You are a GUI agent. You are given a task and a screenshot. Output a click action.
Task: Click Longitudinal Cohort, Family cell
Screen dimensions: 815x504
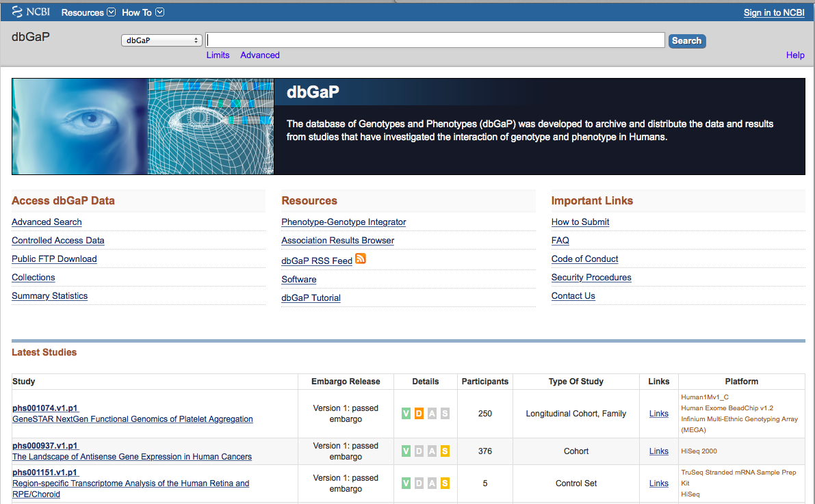pyautogui.click(x=576, y=414)
